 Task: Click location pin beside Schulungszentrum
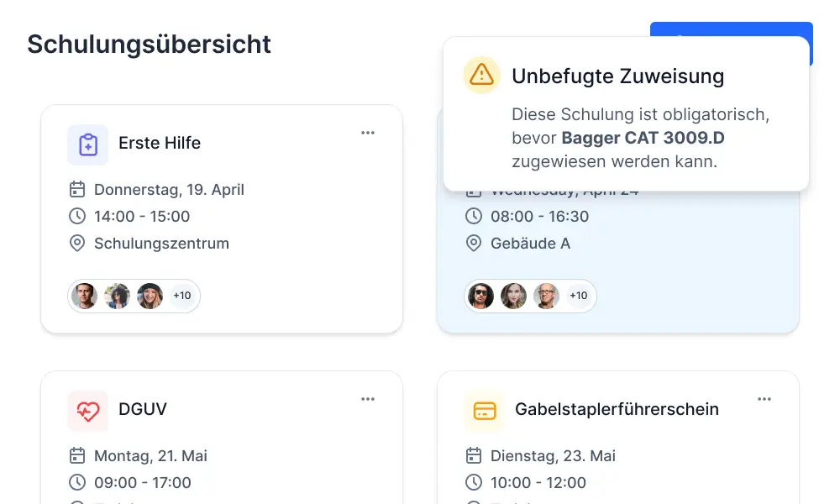77,244
